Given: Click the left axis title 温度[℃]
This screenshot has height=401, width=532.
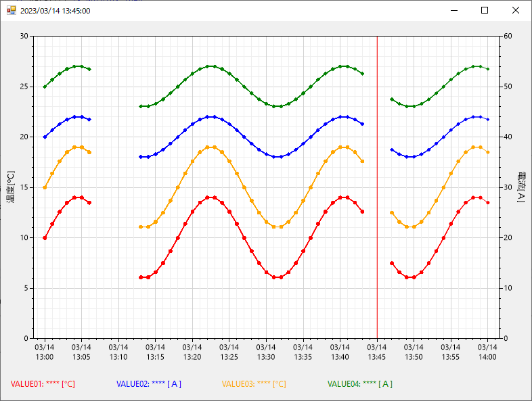Looking at the screenshot, I should pos(10,187).
